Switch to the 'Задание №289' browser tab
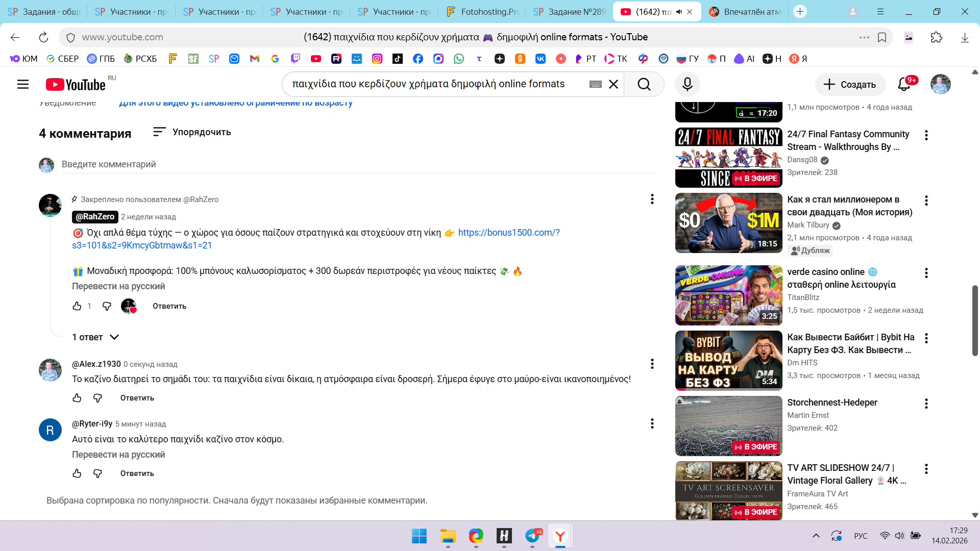Image resolution: width=980 pixels, height=551 pixels. point(569,12)
